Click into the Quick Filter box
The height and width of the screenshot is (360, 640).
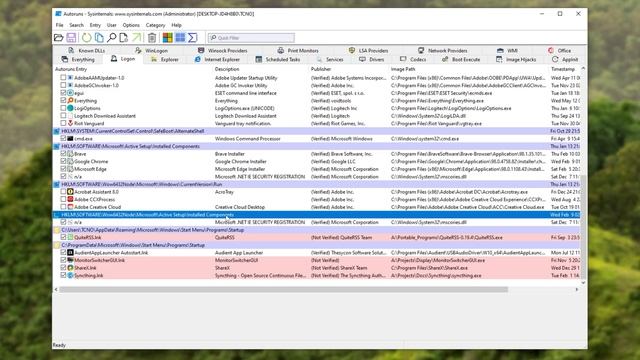click(251, 38)
